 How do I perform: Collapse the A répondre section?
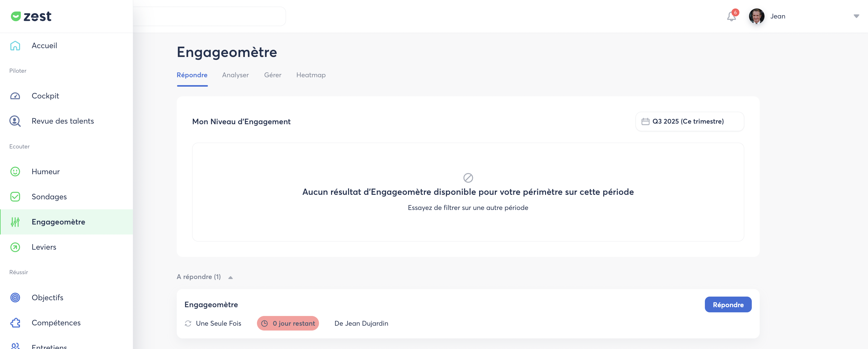[231, 277]
